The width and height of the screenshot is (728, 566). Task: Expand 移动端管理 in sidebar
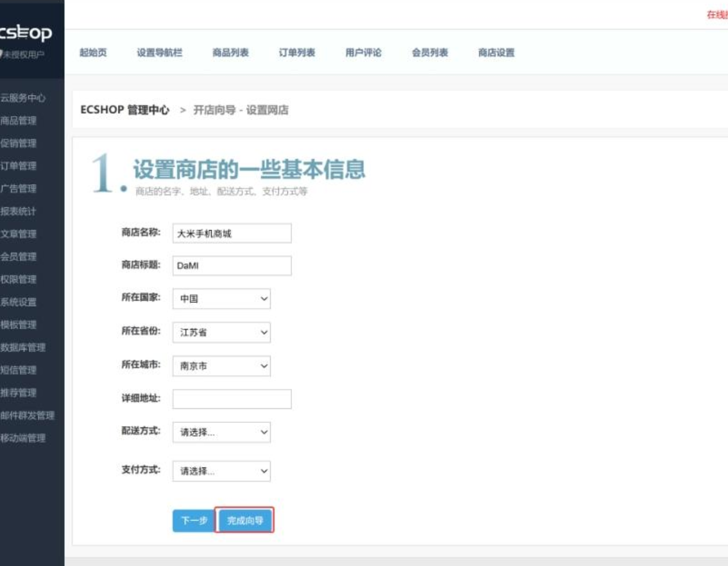(x=23, y=438)
